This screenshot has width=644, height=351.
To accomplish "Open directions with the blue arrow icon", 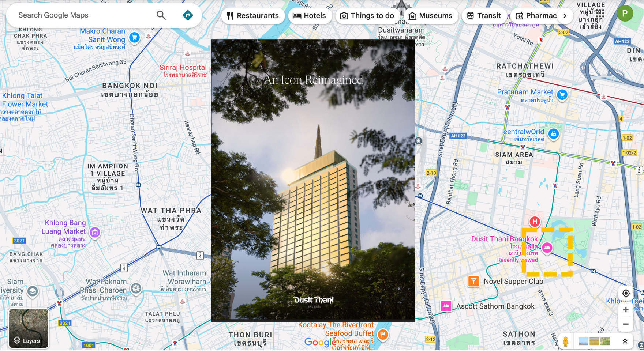I will [x=188, y=15].
